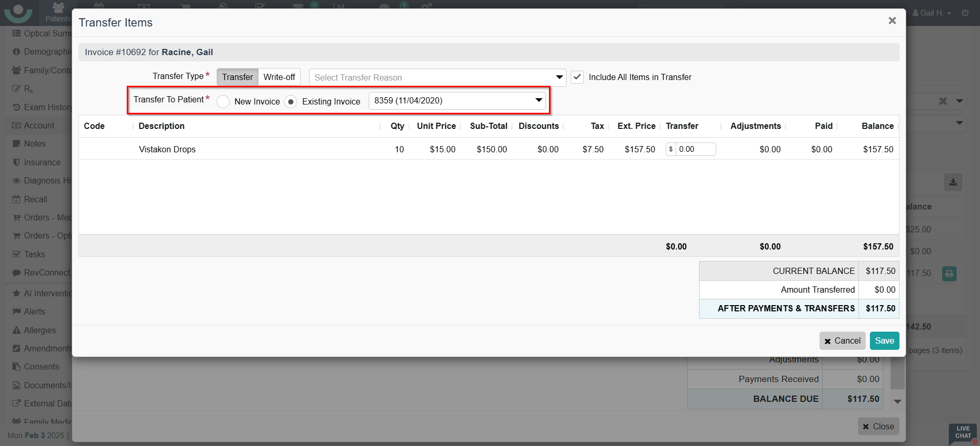
Task: Click the Transfer amount input field
Action: (695, 149)
